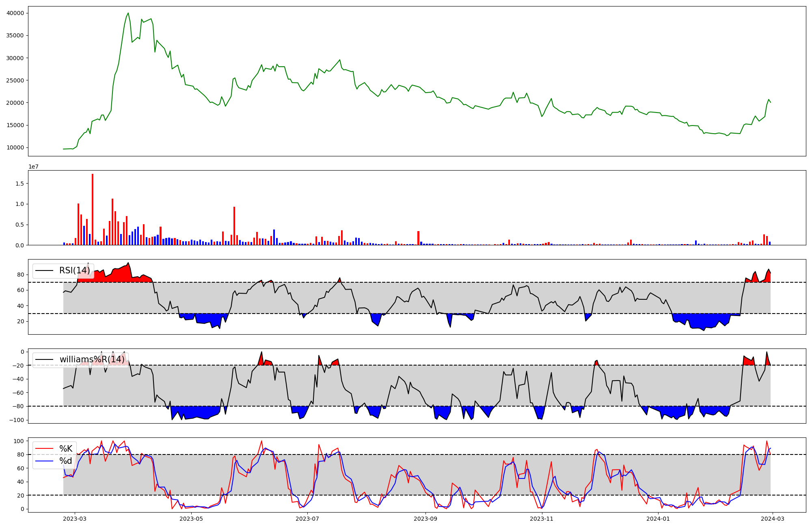Click the 2023-03 date axis label
The width and height of the screenshot is (812, 528).
click(x=74, y=519)
